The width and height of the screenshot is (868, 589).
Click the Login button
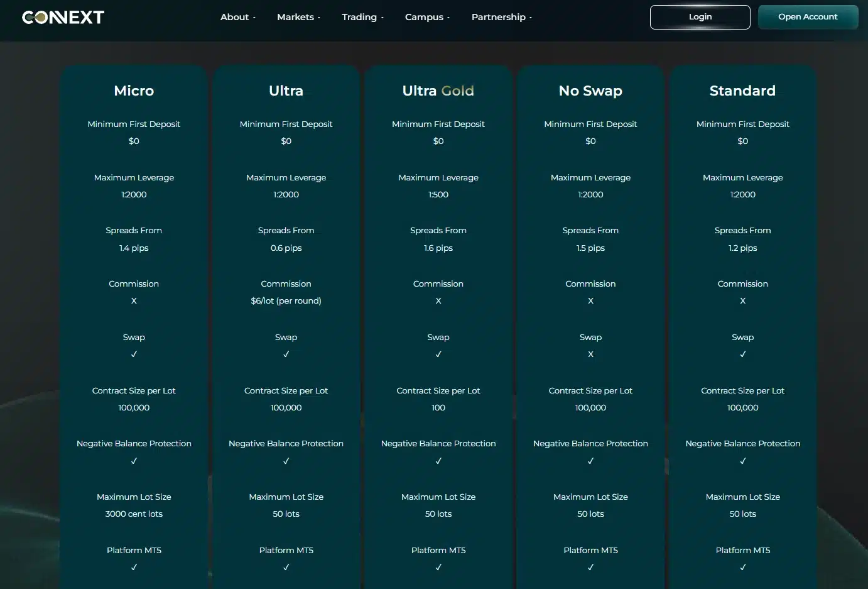tap(700, 17)
